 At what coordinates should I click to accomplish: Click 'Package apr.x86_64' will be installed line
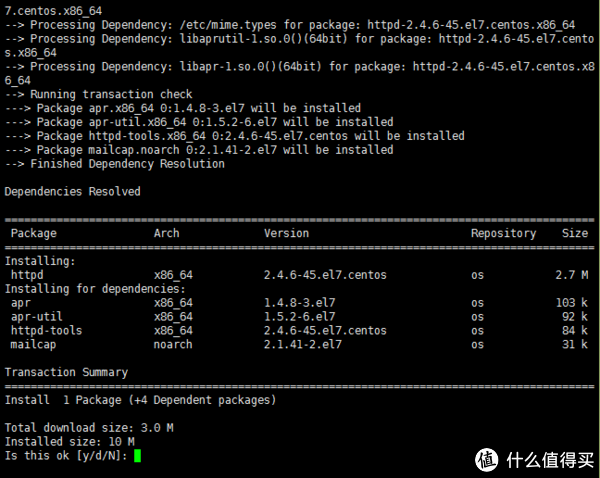(183, 108)
